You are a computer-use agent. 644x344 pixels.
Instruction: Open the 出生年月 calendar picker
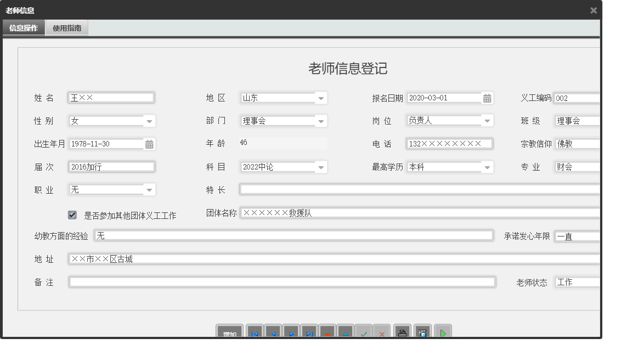click(x=148, y=144)
